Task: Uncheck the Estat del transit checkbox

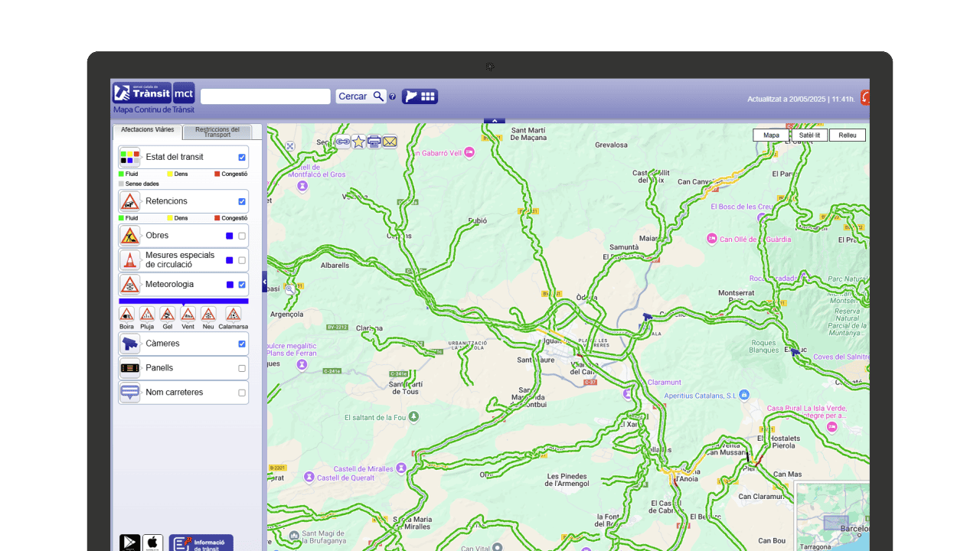Action: (x=242, y=158)
